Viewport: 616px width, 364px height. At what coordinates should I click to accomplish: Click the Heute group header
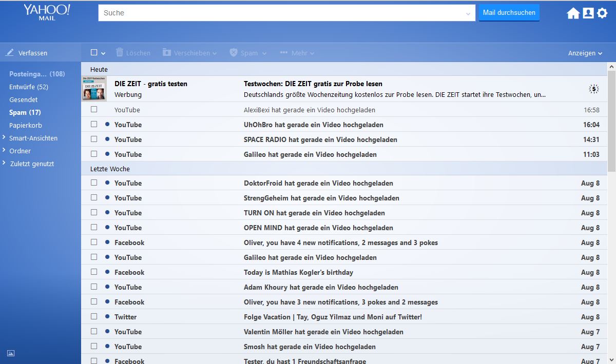(344, 69)
